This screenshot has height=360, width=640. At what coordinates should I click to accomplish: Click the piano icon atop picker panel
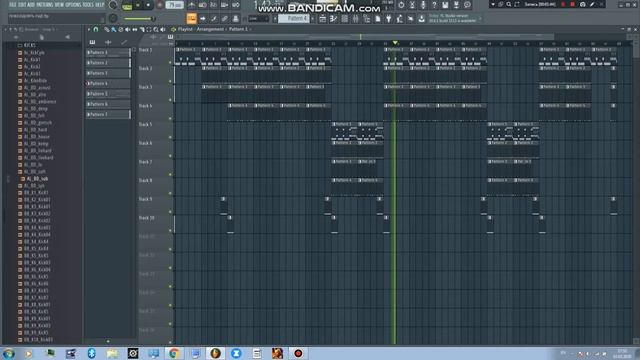pyautogui.click(x=93, y=42)
